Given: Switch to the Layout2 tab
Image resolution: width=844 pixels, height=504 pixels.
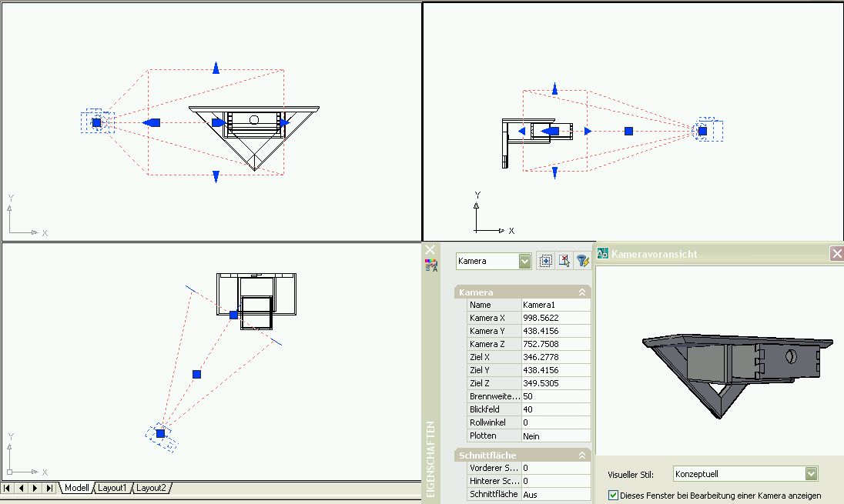Looking at the screenshot, I should [x=151, y=488].
